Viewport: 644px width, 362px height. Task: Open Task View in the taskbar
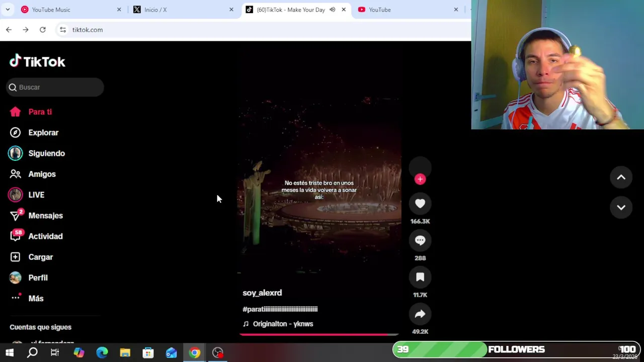[x=55, y=353]
